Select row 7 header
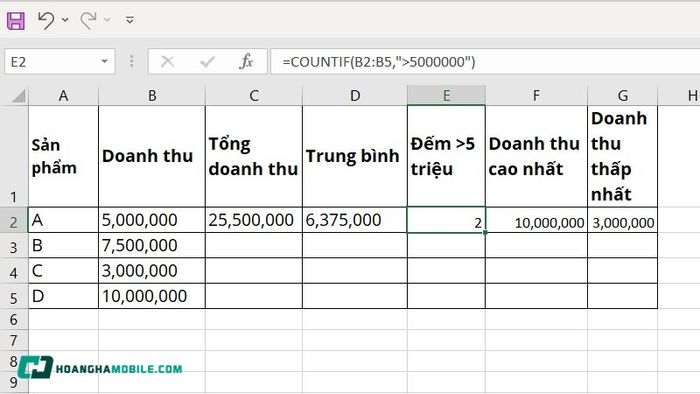This screenshot has height=394, width=700. coord(14,340)
